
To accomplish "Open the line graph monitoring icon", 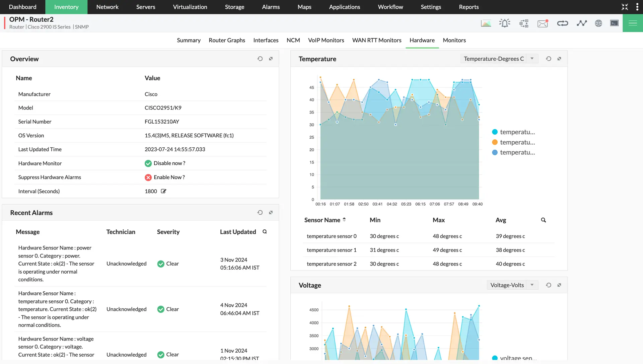I will pos(582,23).
